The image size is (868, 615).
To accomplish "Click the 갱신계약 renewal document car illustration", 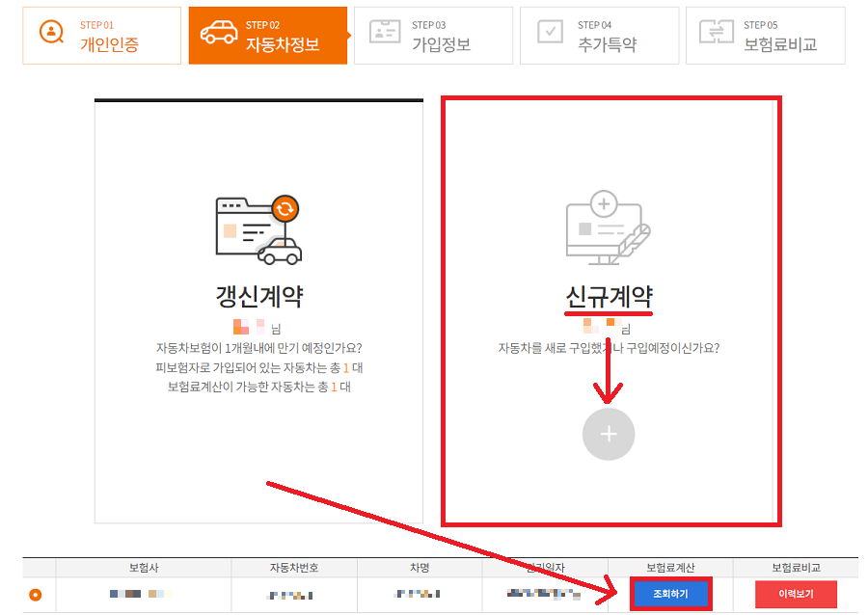I will (258, 229).
